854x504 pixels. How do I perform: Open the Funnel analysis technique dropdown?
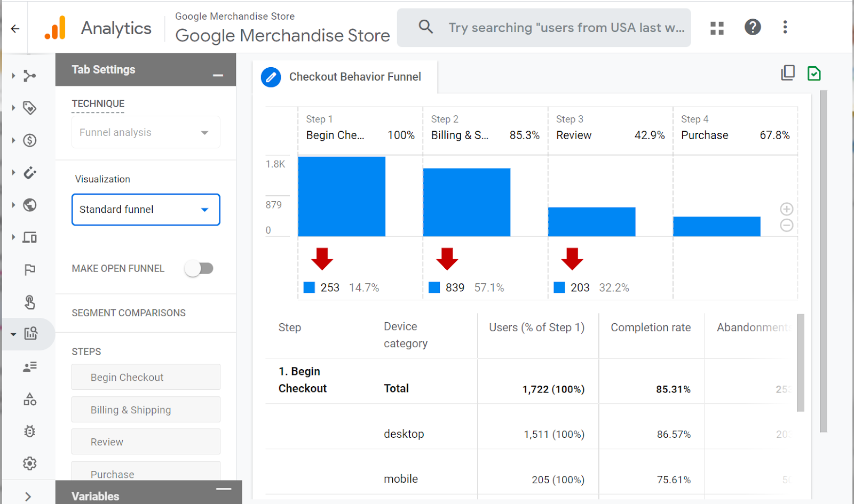pyautogui.click(x=146, y=132)
